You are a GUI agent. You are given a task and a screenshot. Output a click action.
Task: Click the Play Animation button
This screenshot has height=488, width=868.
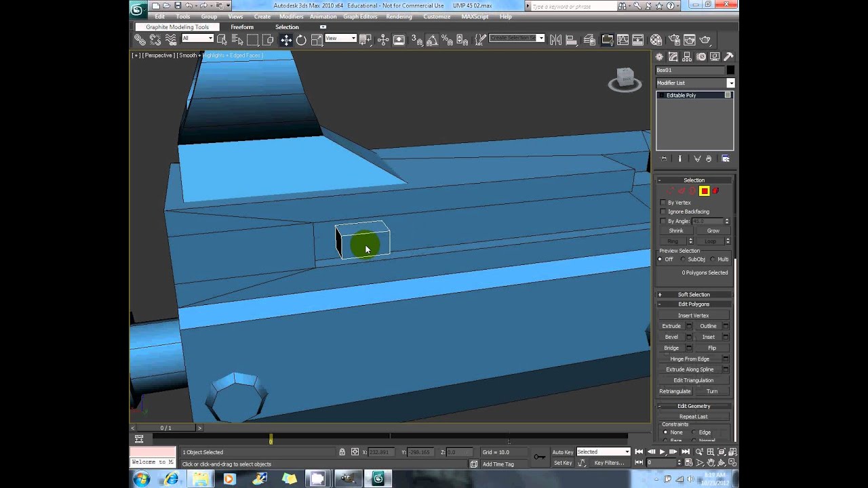point(662,452)
